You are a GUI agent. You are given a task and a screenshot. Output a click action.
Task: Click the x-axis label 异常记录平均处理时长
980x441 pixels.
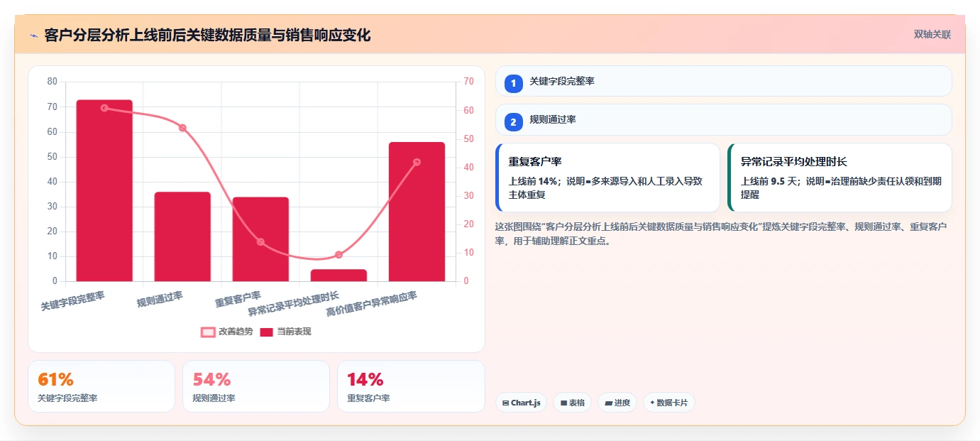(x=293, y=304)
